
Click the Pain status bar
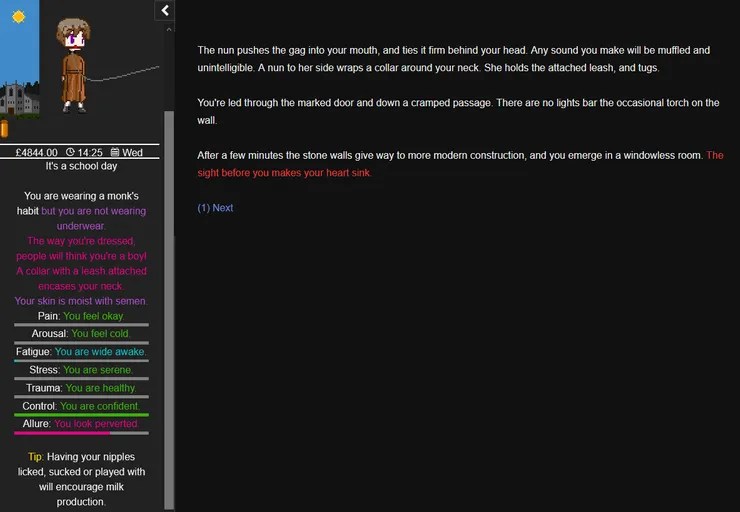click(81, 325)
